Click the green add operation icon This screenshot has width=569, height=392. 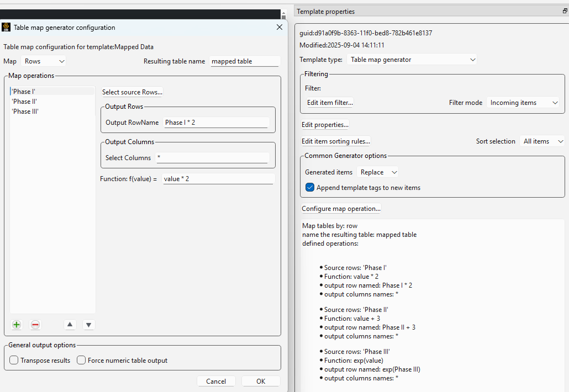click(17, 325)
